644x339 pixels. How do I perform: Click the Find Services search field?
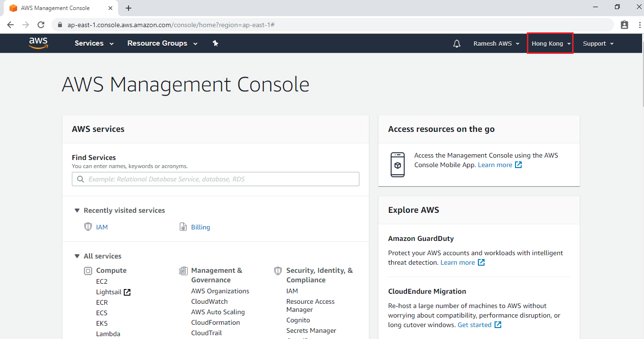tap(216, 179)
